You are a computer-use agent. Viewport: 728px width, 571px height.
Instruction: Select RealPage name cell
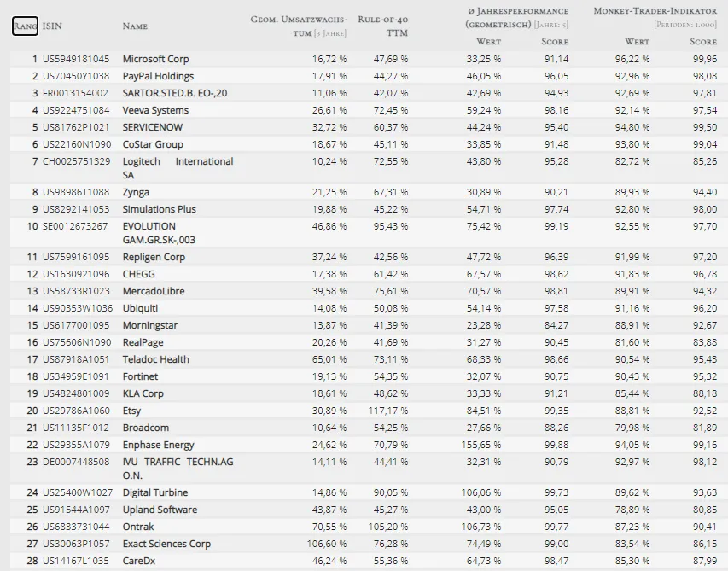pos(143,342)
